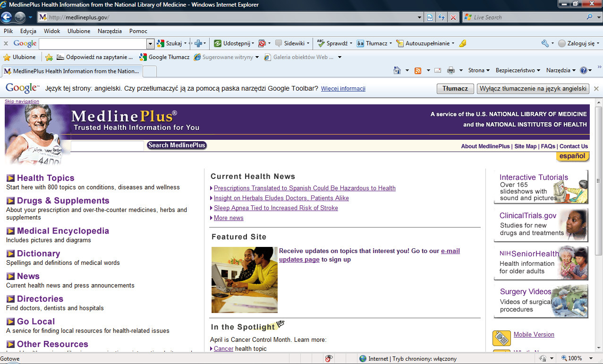Image resolution: width=603 pixels, height=364 pixels.
Task: Open the Pomoc menu
Action: pos(138,31)
